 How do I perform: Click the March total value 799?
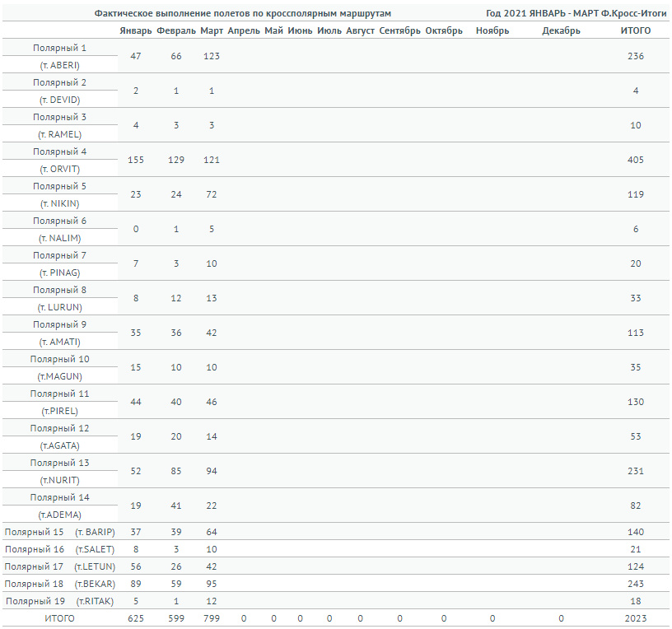tap(212, 619)
